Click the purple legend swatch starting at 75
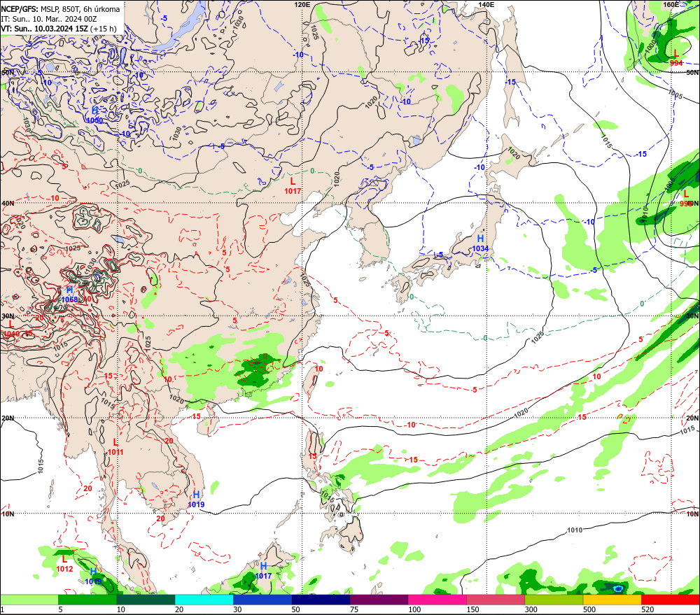This screenshot has width=700, height=615. pyautogui.click(x=379, y=600)
